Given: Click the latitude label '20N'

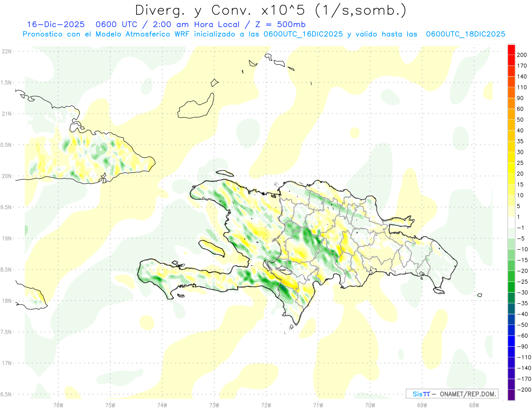Looking at the screenshot, I should click(x=7, y=176).
